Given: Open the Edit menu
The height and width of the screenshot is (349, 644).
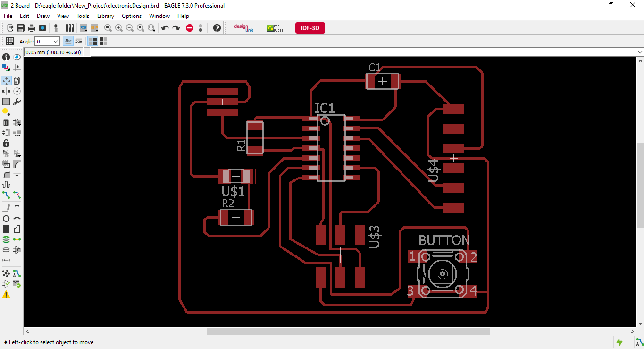Looking at the screenshot, I should [25, 16].
